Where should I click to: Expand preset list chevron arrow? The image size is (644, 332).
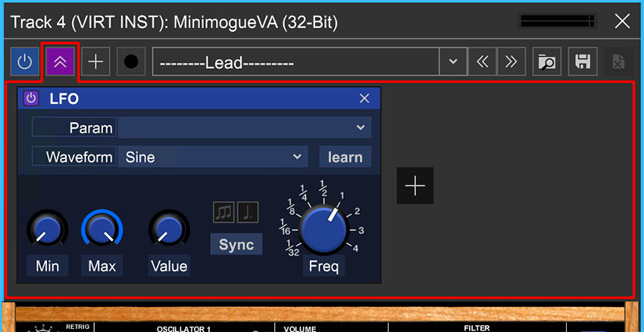point(453,61)
